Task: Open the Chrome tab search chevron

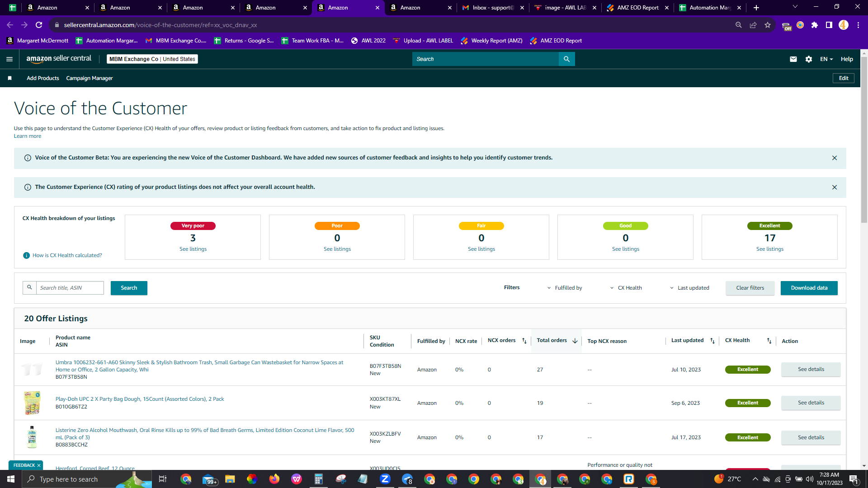Action: coord(795,7)
